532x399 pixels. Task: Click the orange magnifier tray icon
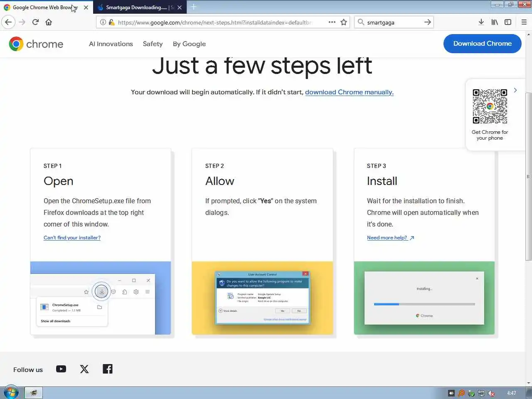461,393
